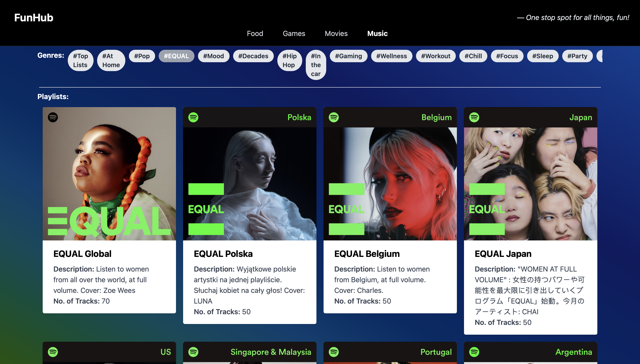
Task: Pick the #Workout genre tag
Action: point(436,56)
